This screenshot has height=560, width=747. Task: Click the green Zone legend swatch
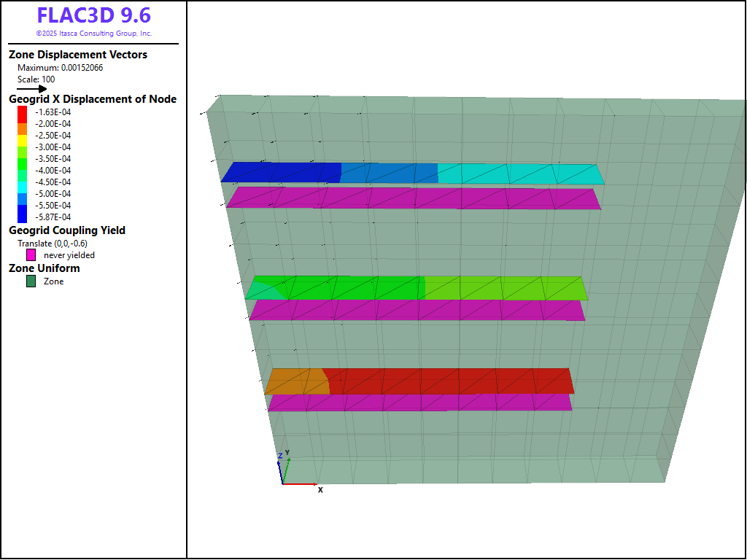click(31, 281)
